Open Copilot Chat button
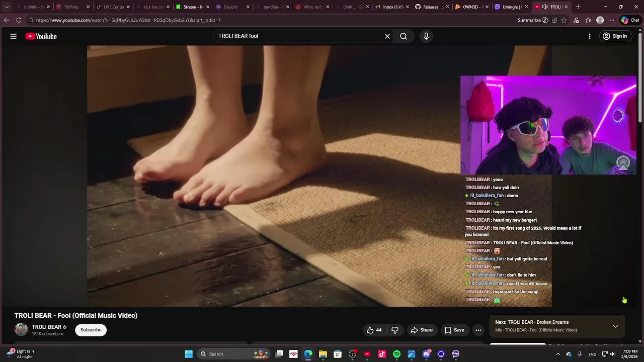This screenshot has width=644, height=362. pyautogui.click(x=630, y=20)
